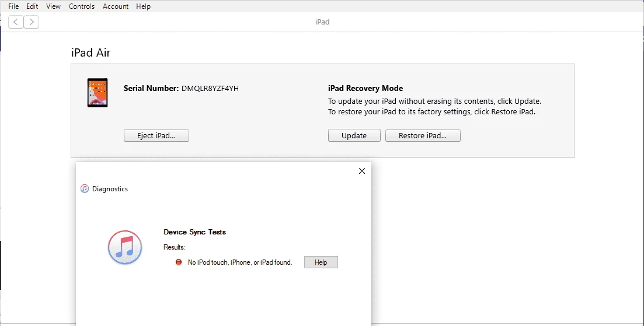The width and height of the screenshot is (644, 326).
Task: Open the Account menu
Action: [116, 6]
